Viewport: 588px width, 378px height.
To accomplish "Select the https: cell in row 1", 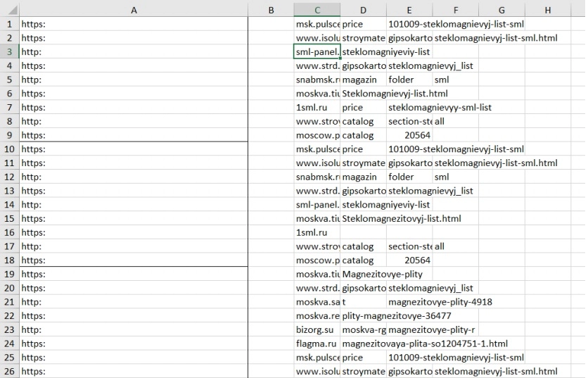I will coord(134,24).
